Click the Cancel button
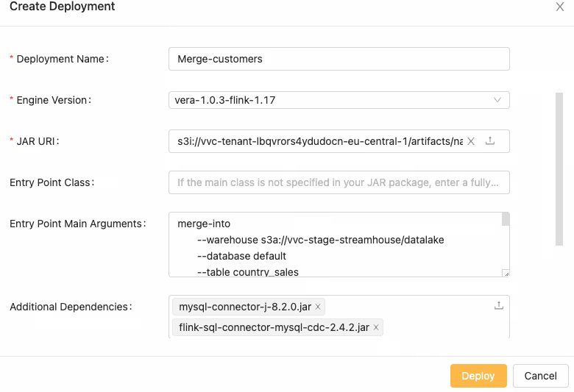The image size is (574, 392). [540, 376]
